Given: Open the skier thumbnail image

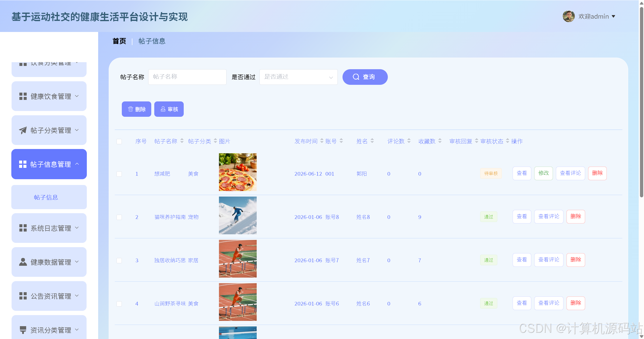Looking at the screenshot, I should pyautogui.click(x=238, y=215).
